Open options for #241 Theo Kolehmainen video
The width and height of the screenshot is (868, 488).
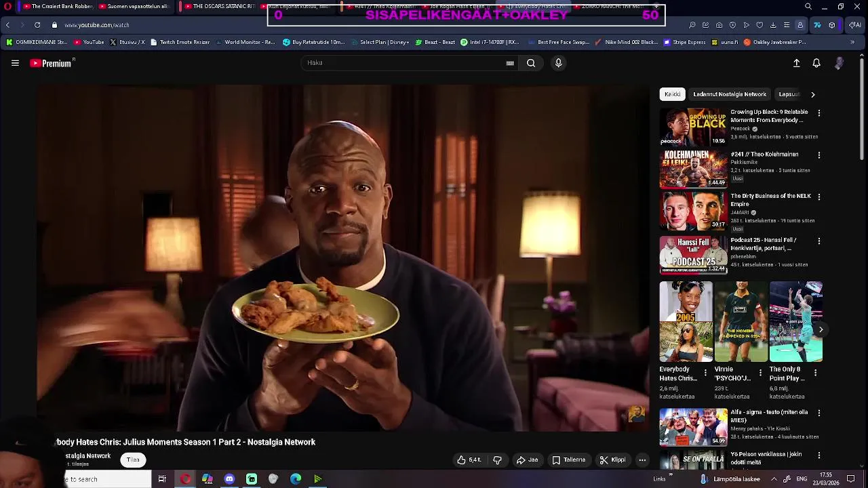[818, 155]
